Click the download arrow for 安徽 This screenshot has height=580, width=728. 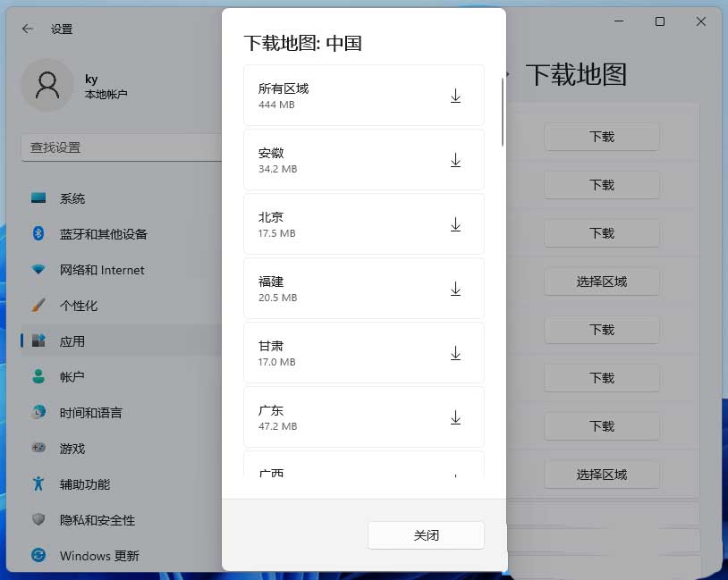pos(455,160)
